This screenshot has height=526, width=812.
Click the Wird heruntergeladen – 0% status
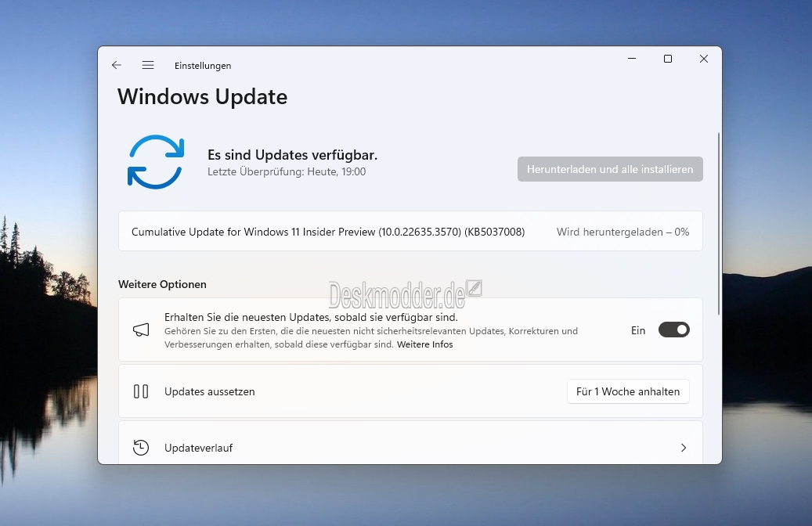point(623,232)
